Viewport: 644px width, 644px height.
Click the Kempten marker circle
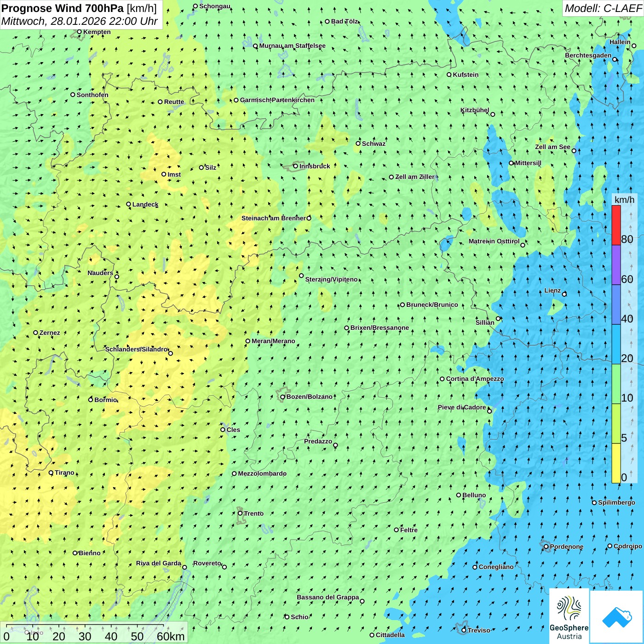coord(79,32)
